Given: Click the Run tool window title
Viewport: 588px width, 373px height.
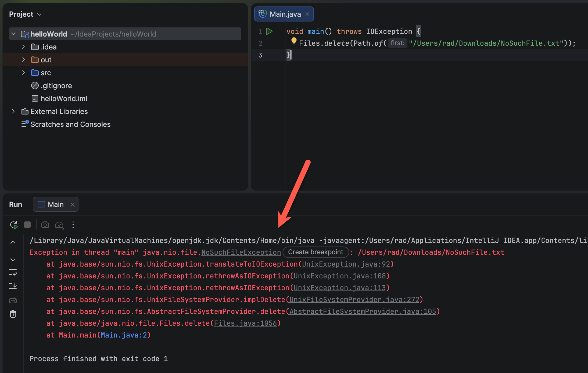Looking at the screenshot, I should pos(16,205).
